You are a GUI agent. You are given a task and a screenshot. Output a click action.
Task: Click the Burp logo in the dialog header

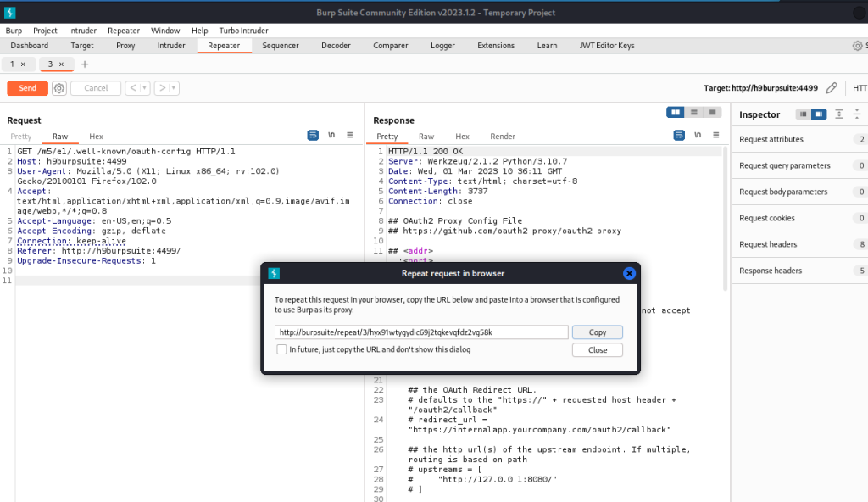tap(274, 273)
